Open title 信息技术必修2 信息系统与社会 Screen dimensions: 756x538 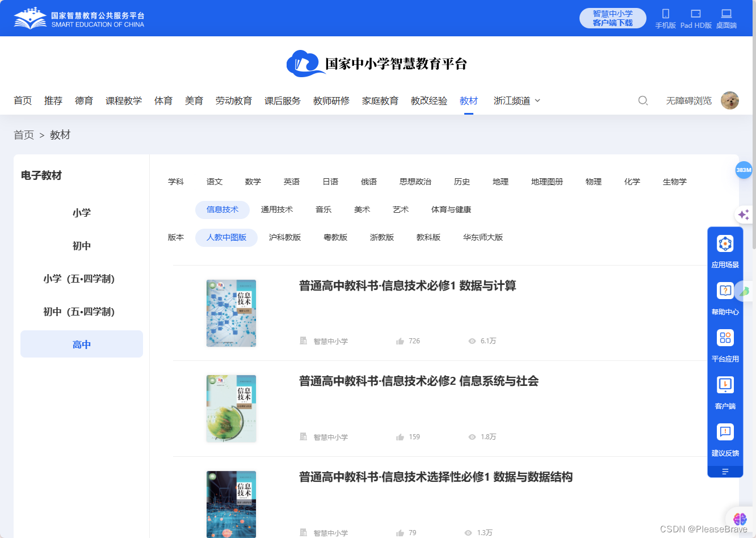[419, 381]
